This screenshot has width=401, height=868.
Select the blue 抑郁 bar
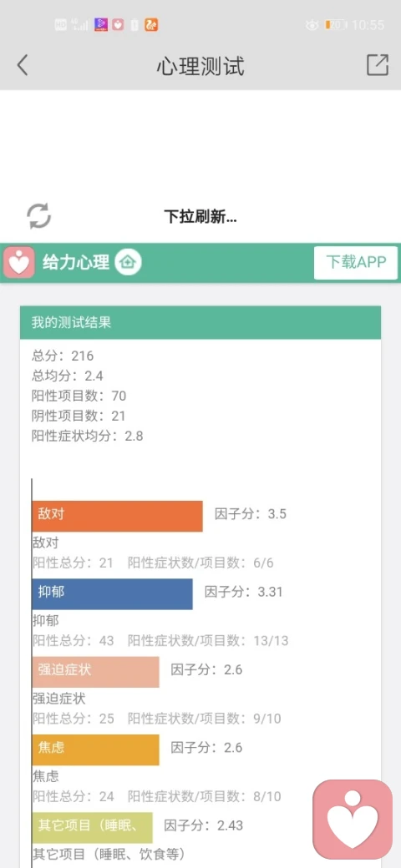pyautogui.click(x=112, y=594)
